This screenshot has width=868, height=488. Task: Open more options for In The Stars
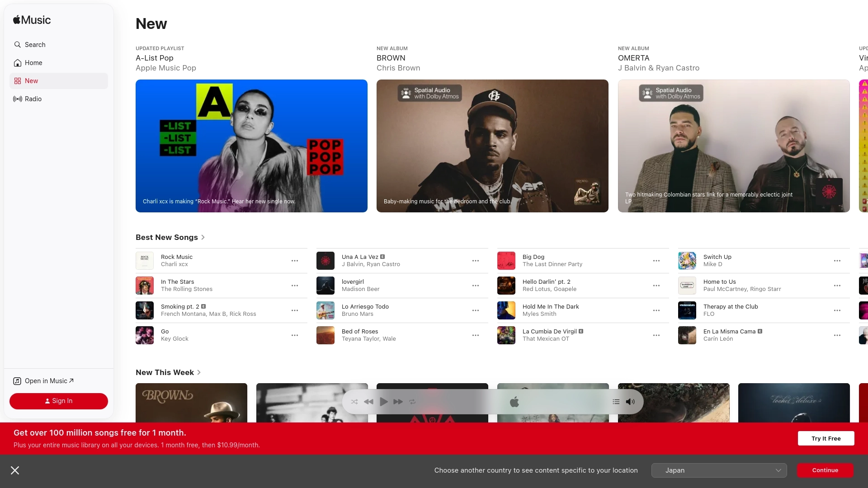click(295, 286)
